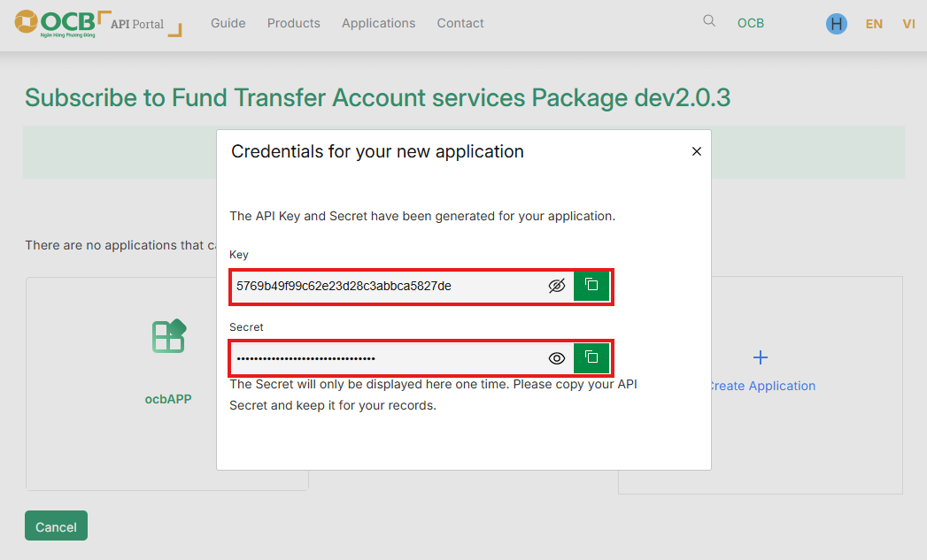
Task: Hide the API Key value
Action: (556, 286)
